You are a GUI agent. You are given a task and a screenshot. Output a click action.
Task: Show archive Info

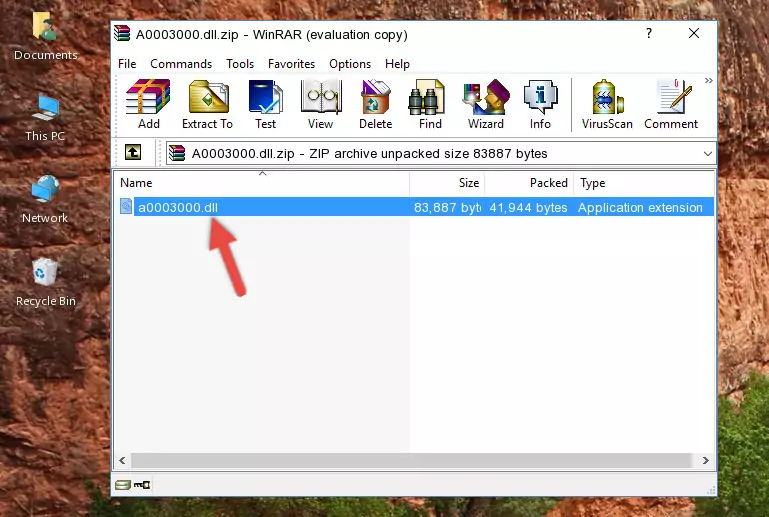pyautogui.click(x=540, y=104)
